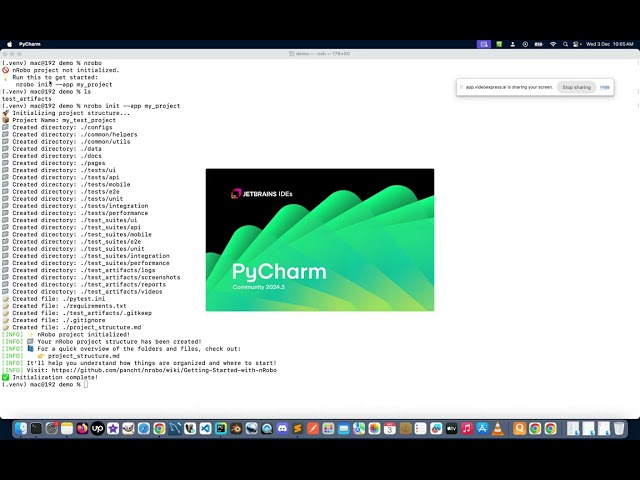Screen dimensions: 640x480
Task: Open iMovie purple star icon
Action: coord(113,429)
